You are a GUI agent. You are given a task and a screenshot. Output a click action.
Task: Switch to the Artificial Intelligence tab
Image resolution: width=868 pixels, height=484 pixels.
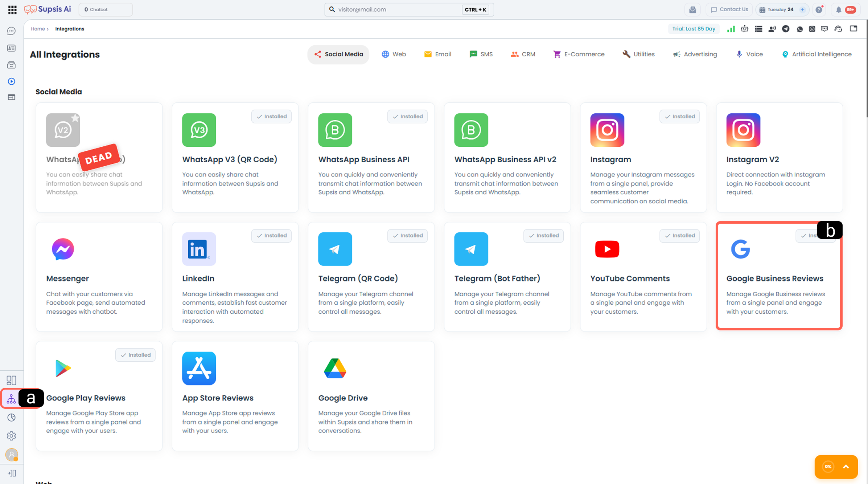(816, 54)
